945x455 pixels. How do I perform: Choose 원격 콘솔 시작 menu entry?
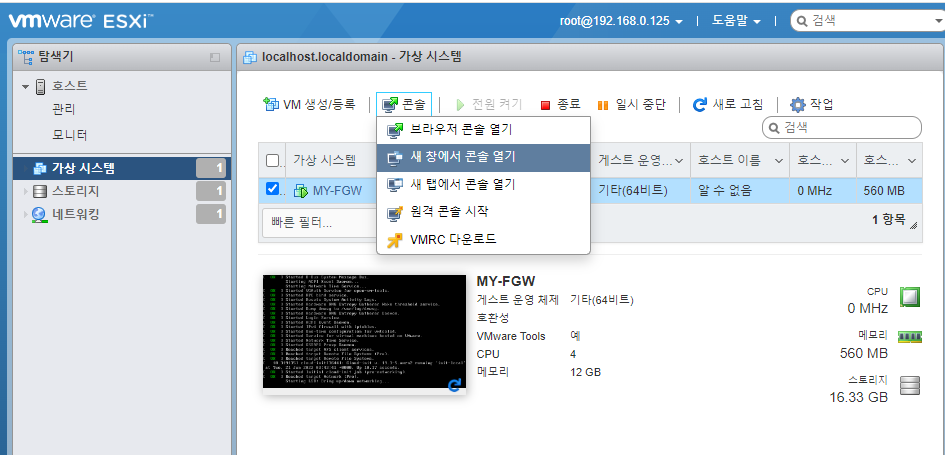coord(483,212)
